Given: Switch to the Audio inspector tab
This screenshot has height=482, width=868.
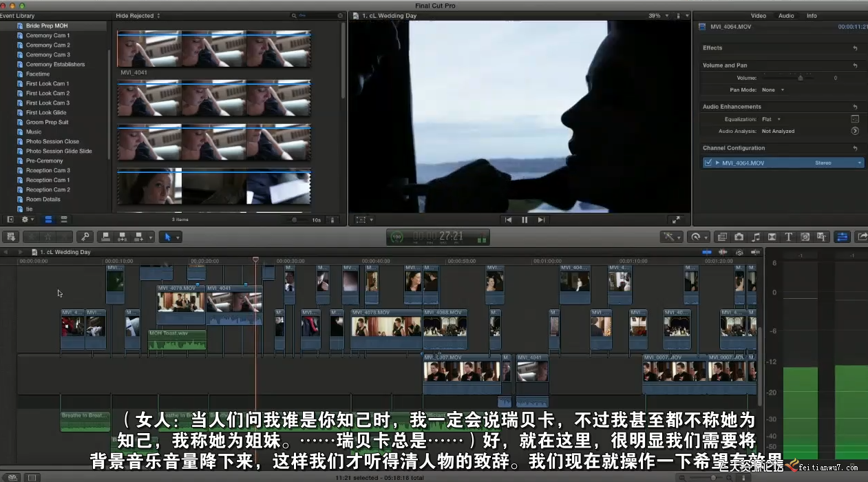Looking at the screenshot, I should click(x=785, y=16).
